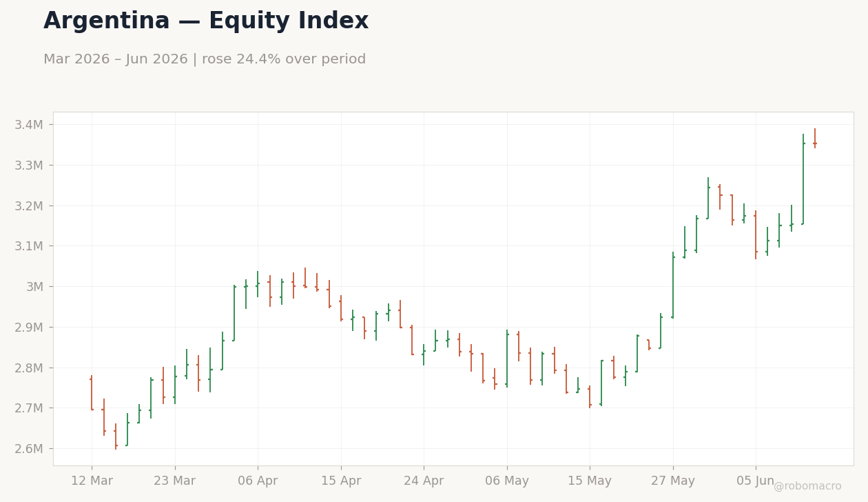Select the 24 Apr date tick label
Image resolution: width=868 pixels, height=502 pixels.
(x=424, y=481)
